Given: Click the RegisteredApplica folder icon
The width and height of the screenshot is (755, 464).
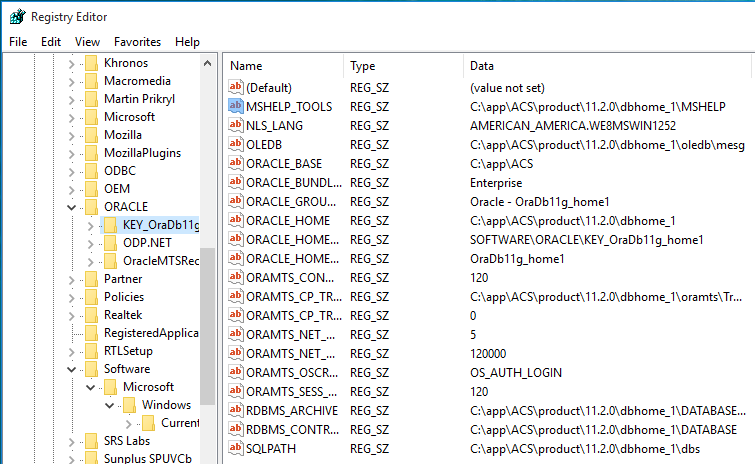Looking at the screenshot, I should click(x=91, y=333).
